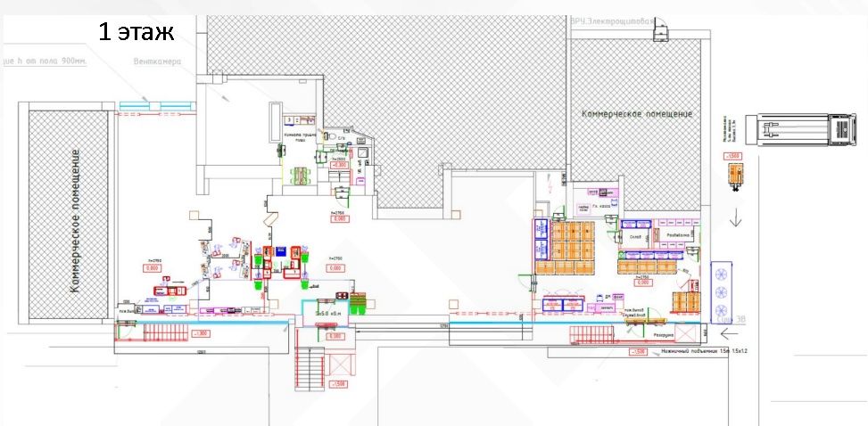Viewport: 868px width, 426px height.
Task: Select the "Разгрузка" unloading area label
Action: click(662, 336)
